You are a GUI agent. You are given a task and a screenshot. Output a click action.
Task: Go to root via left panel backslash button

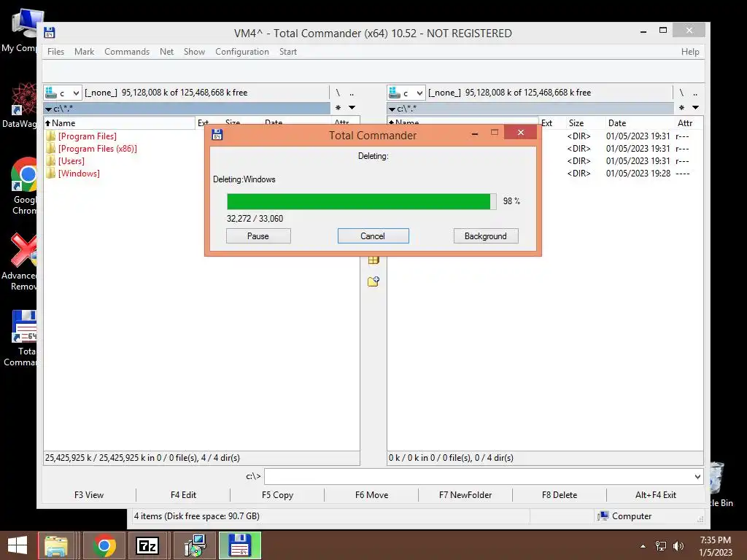click(x=338, y=93)
